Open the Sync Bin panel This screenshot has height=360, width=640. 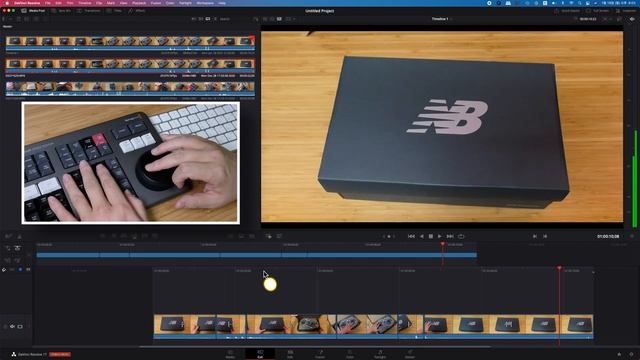click(x=61, y=11)
